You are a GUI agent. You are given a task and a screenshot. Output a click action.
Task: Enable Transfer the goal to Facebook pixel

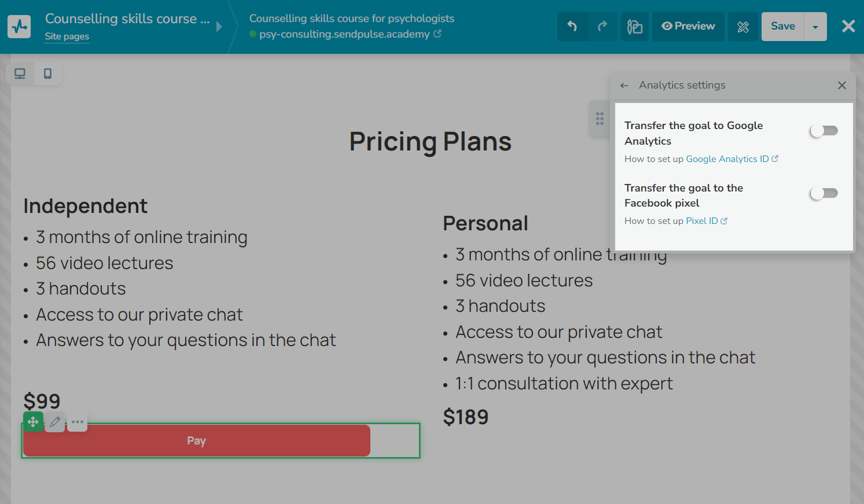pyautogui.click(x=824, y=193)
